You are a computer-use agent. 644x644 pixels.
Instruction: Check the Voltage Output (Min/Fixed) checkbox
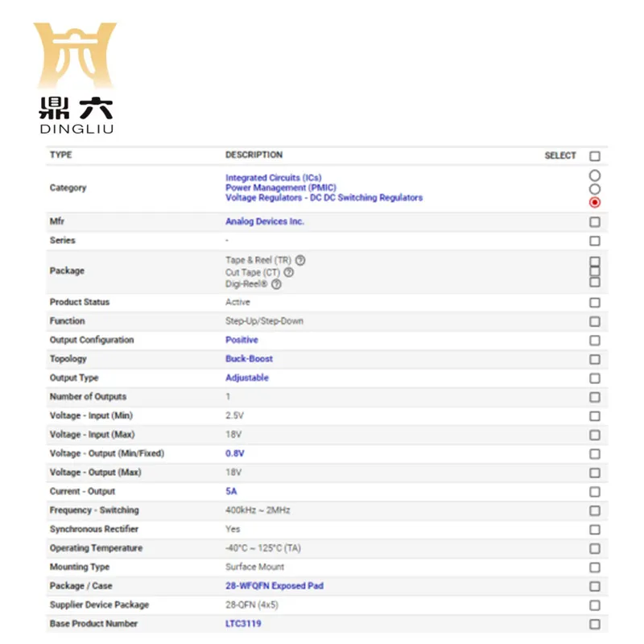click(594, 454)
